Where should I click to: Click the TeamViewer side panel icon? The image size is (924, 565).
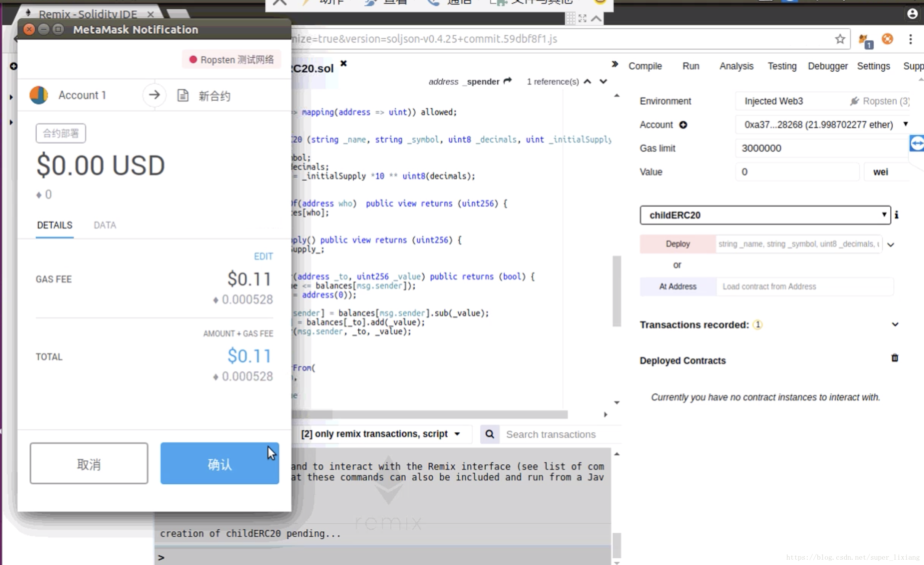pos(917,143)
